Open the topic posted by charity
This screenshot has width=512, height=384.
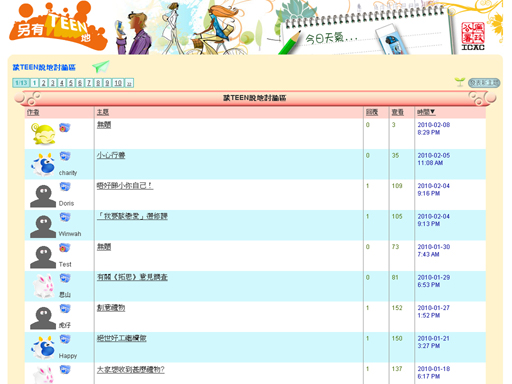(111, 155)
